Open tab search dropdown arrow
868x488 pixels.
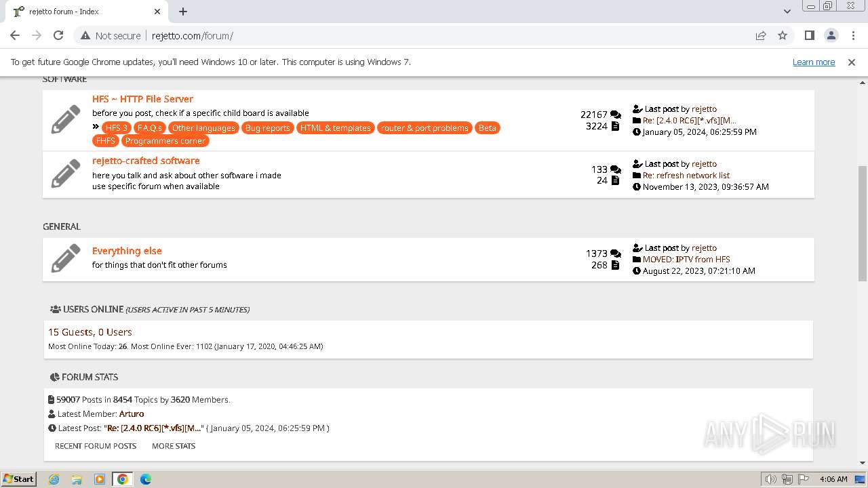pos(787,12)
